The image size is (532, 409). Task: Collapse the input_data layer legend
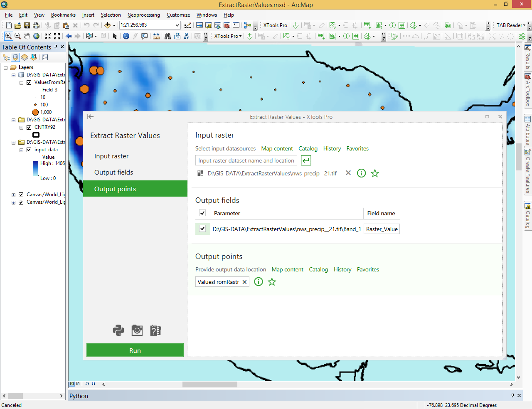pos(21,150)
